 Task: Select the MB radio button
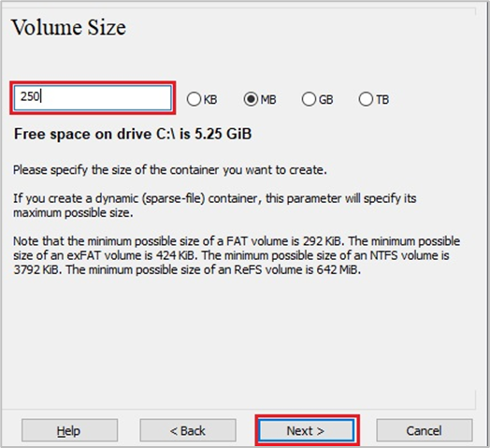pyautogui.click(x=251, y=99)
